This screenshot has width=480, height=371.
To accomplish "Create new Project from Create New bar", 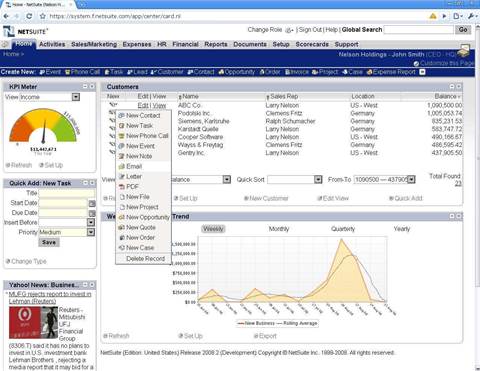I will coord(325,72).
